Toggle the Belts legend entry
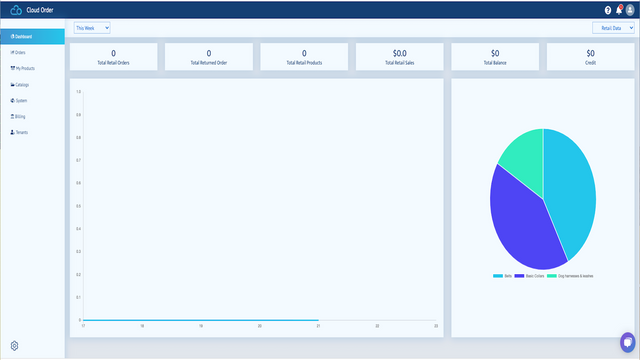Screen dimensions: 640x360 point(502,276)
